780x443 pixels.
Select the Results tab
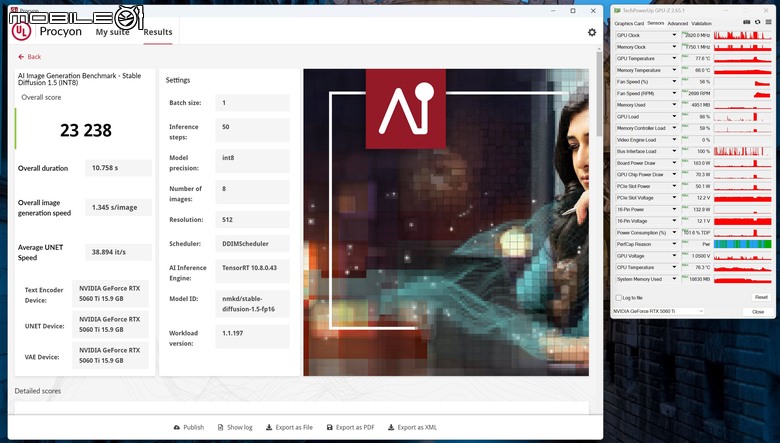click(x=158, y=32)
